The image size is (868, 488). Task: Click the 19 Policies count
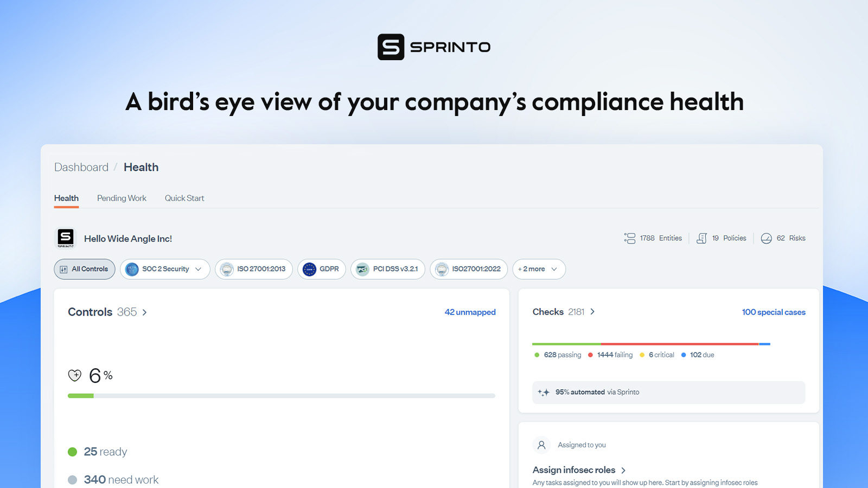[x=729, y=238]
